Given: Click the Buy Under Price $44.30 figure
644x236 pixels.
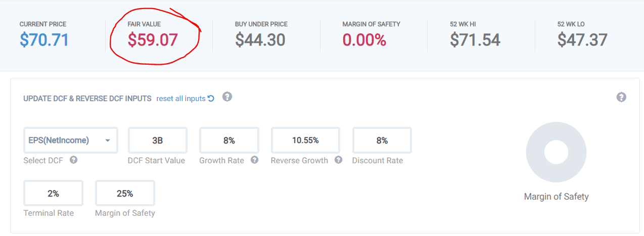Looking at the screenshot, I should point(260,40).
